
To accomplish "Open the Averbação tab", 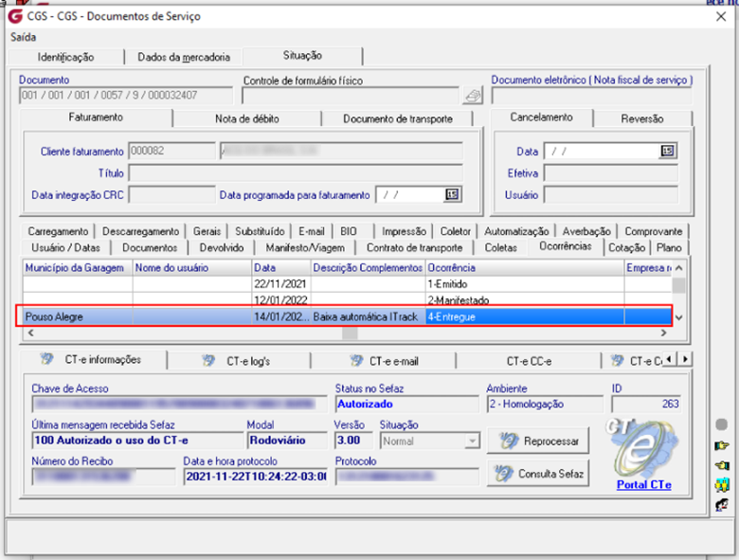I will [x=586, y=231].
